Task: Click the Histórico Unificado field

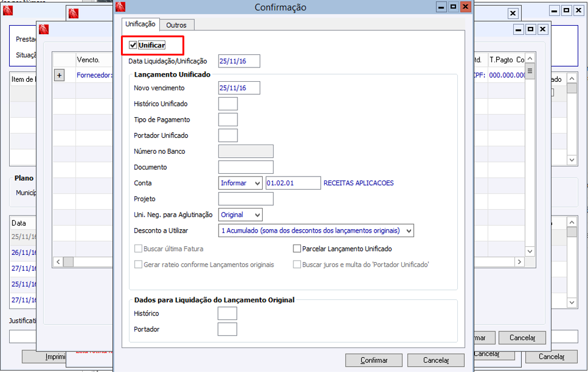Action: pos(228,103)
